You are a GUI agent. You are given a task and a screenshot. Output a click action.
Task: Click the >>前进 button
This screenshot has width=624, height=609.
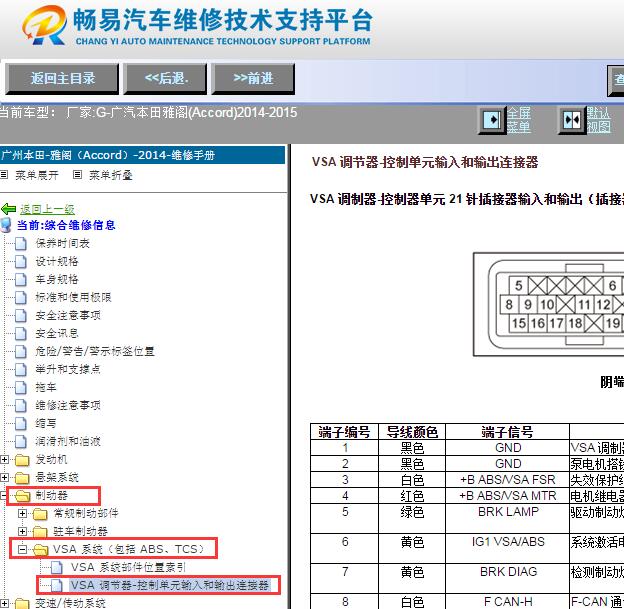[x=253, y=78]
